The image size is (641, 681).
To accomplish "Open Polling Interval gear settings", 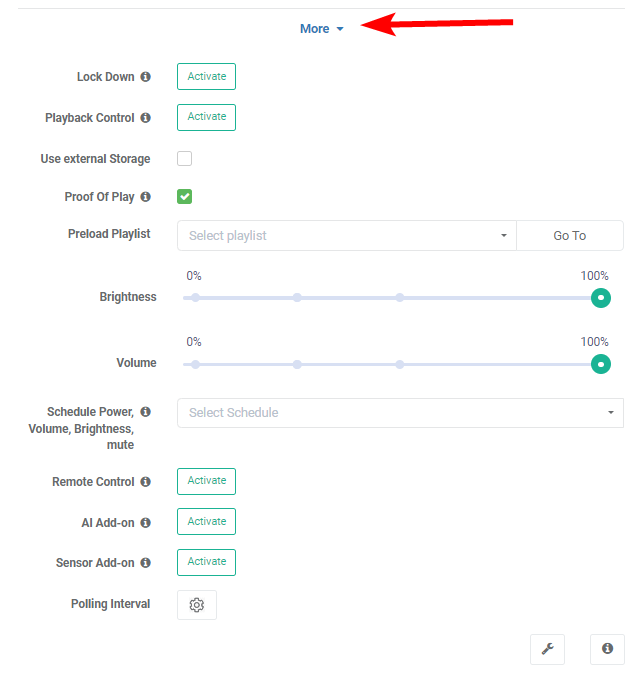I will pos(197,605).
